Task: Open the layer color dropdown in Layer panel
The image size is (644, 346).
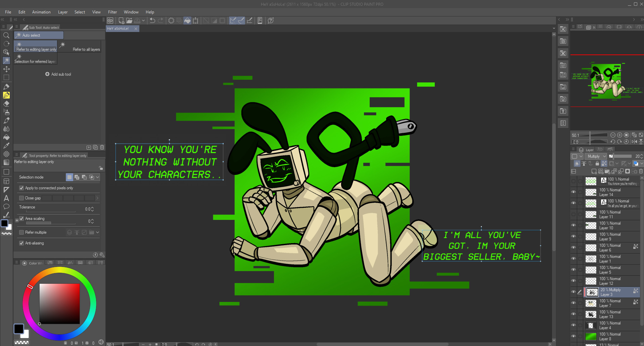Action: click(638, 163)
